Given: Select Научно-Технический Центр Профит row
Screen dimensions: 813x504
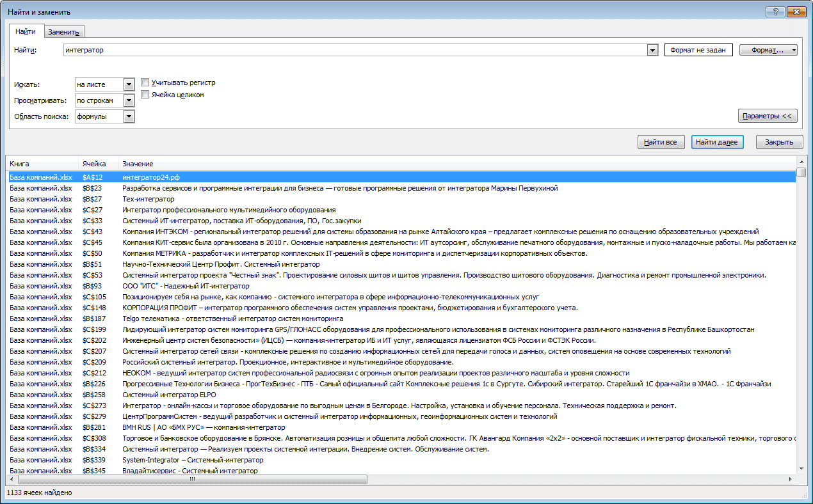Looking at the screenshot, I should coord(401,264).
